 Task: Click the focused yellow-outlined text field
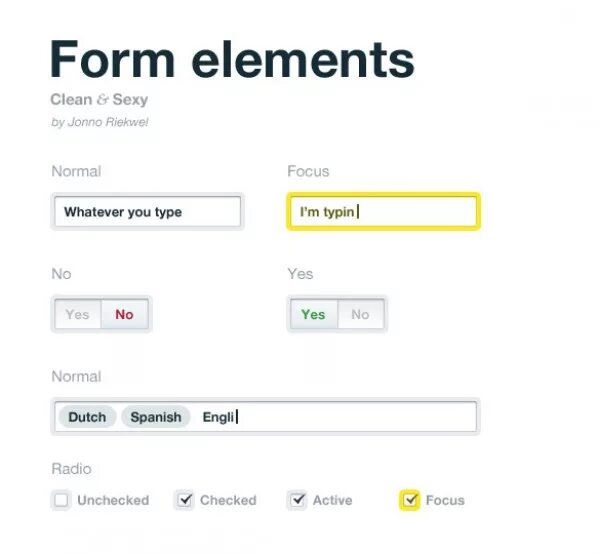[x=383, y=212]
